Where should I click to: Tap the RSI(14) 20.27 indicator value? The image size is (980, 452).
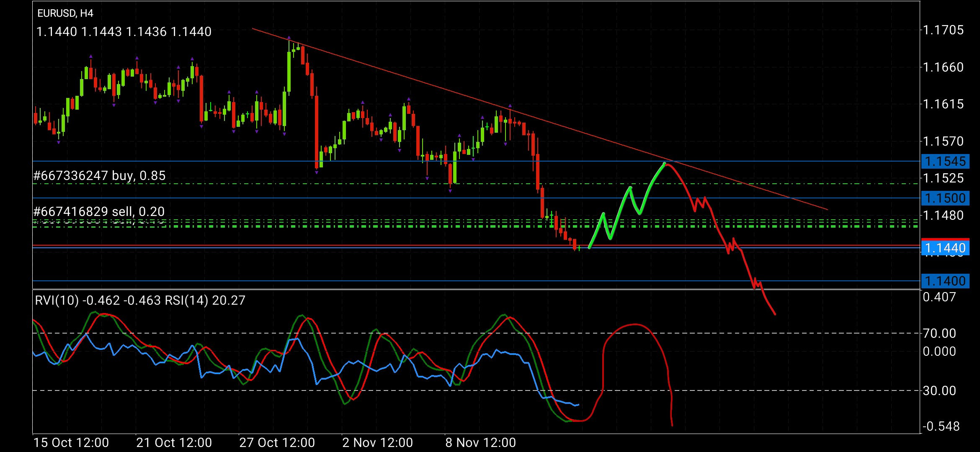[x=205, y=300]
